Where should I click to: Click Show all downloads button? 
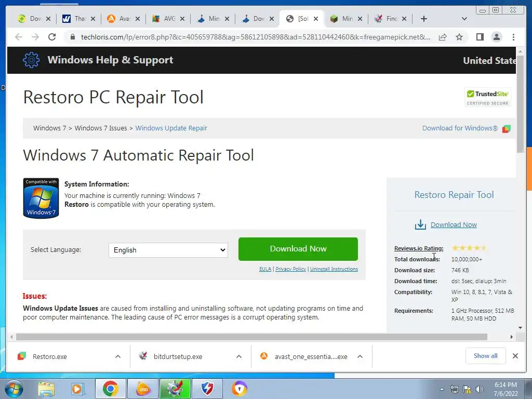[486, 356]
